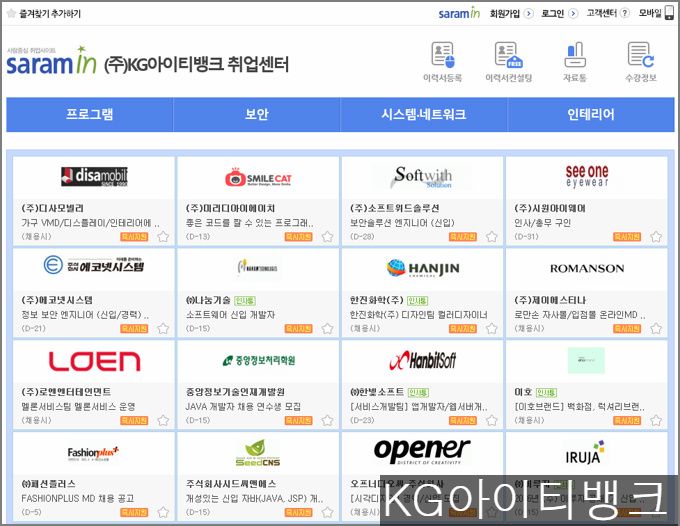Click the 회원가입 sign-up link
680x526 pixels.
tap(504, 13)
